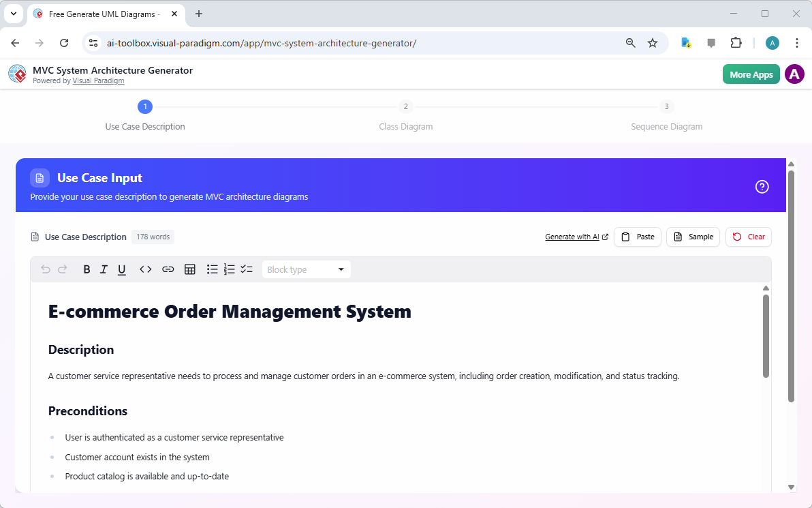Undo the last edit
812x508 pixels.
click(x=46, y=269)
